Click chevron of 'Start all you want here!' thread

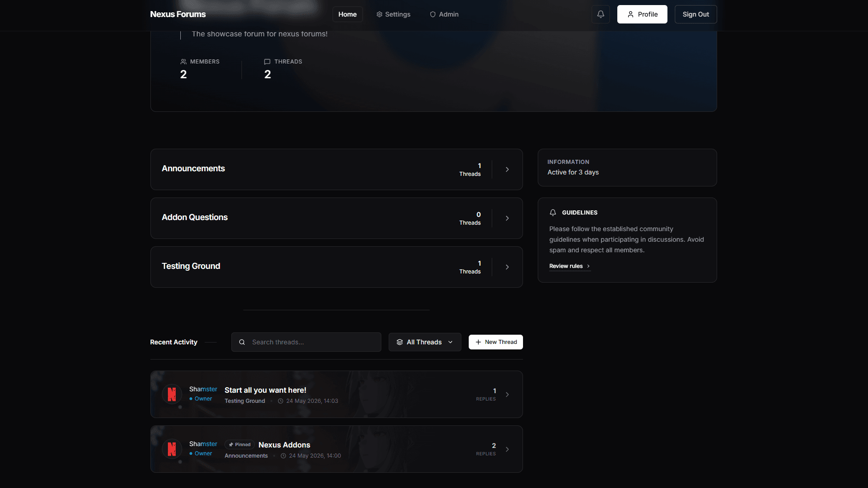click(x=507, y=395)
